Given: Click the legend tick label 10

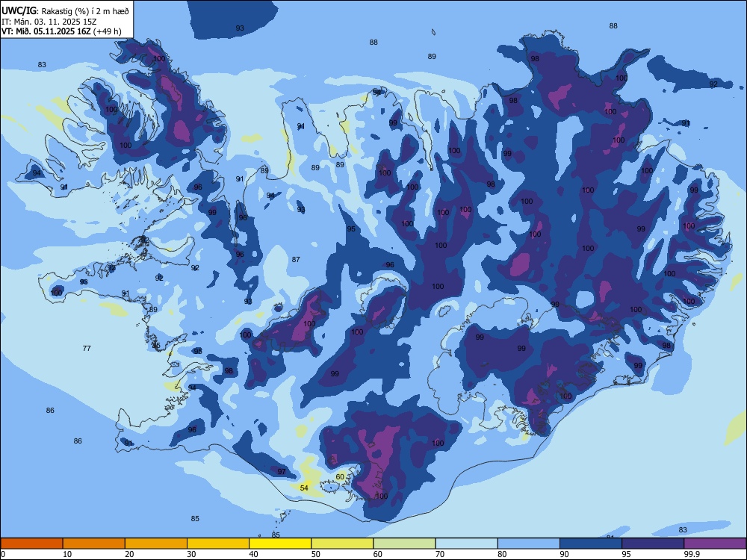Looking at the screenshot, I should click(x=67, y=554).
